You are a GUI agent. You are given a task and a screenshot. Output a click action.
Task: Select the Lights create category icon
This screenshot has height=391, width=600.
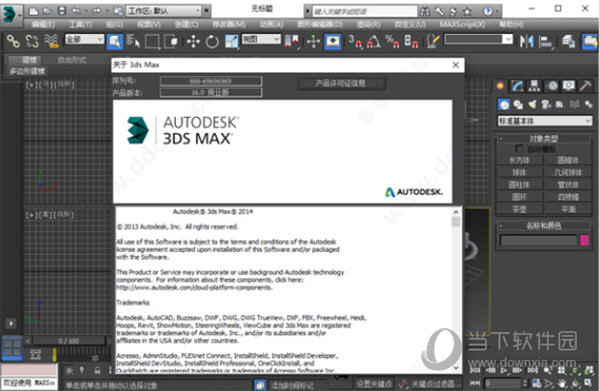532,104
